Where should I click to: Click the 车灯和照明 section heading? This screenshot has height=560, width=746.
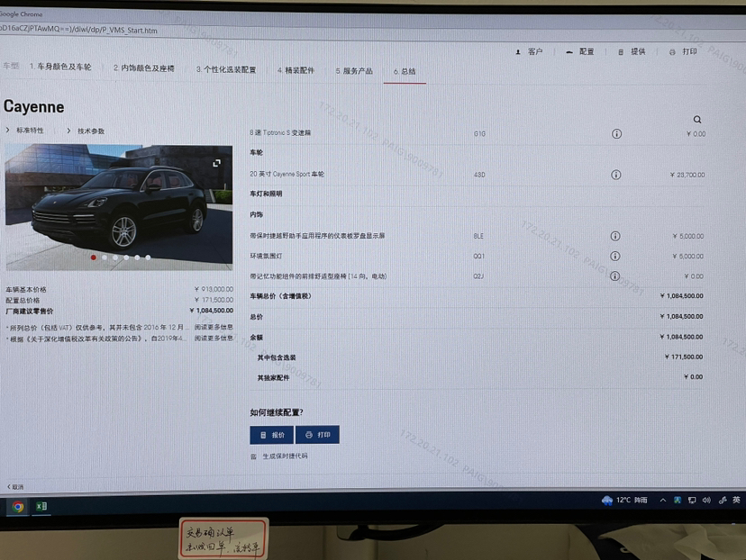point(266,194)
